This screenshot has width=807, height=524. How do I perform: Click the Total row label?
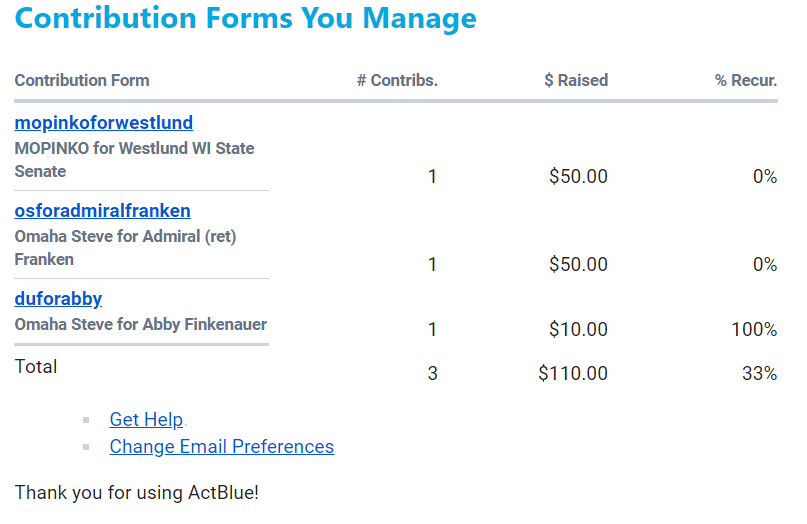pyautogui.click(x=36, y=367)
